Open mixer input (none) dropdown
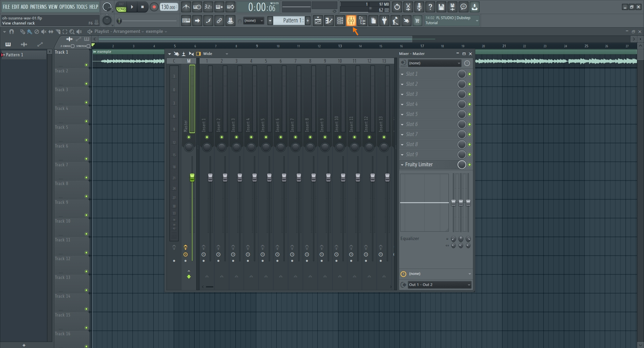The height and width of the screenshot is (348, 644). pyautogui.click(x=435, y=63)
